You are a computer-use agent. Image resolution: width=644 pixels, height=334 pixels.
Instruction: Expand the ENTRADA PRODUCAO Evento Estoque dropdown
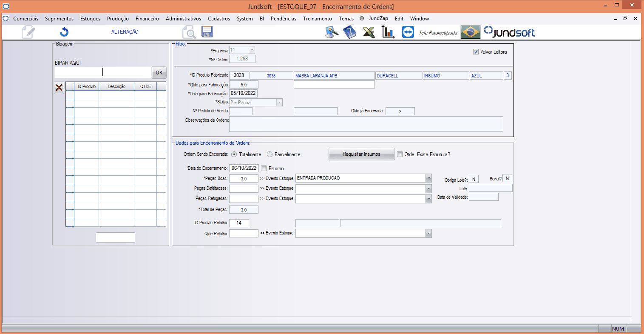(x=428, y=178)
